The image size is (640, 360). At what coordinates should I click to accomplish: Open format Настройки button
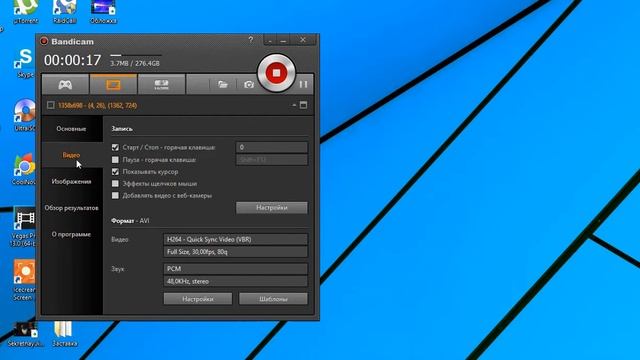tap(198, 299)
